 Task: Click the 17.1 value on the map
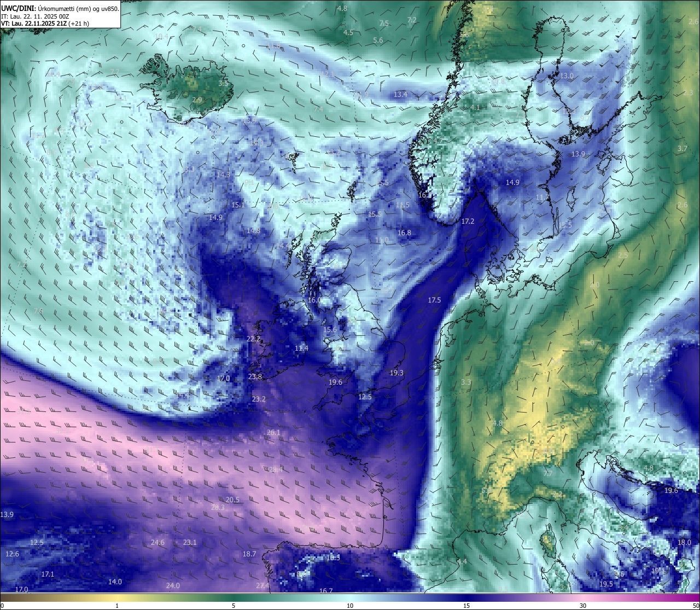pyautogui.click(x=48, y=574)
